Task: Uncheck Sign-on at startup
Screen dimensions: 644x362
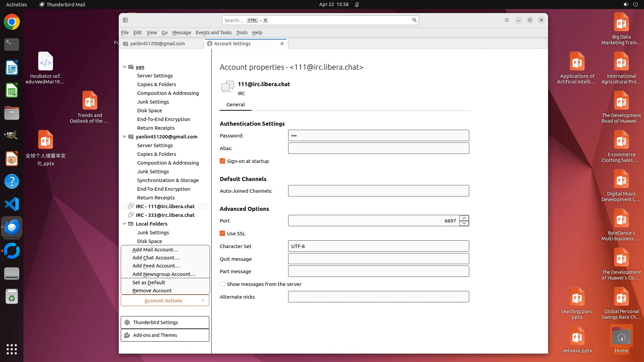Action: (222, 161)
